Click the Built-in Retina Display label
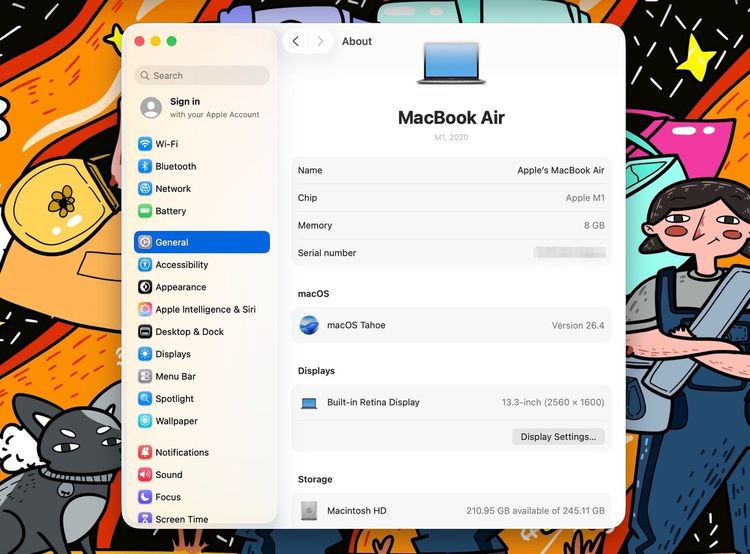Image resolution: width=750 pixels, height=554 pixels. coord(373,402)
